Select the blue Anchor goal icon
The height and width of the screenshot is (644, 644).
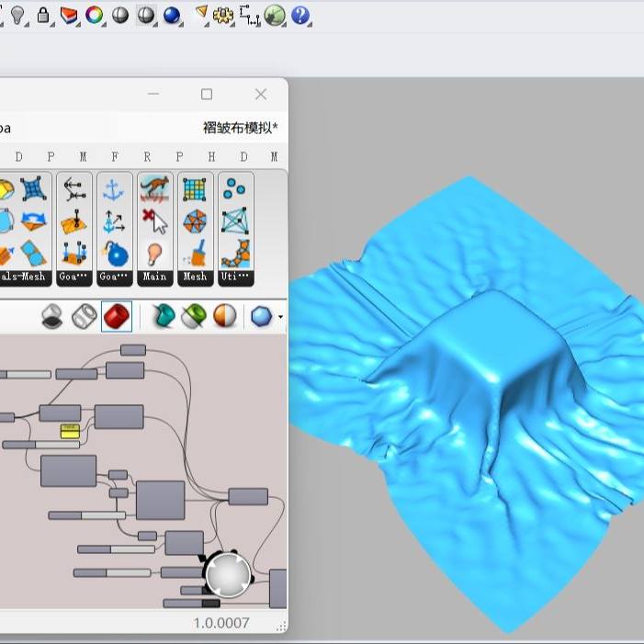click(x=114, y=189)
